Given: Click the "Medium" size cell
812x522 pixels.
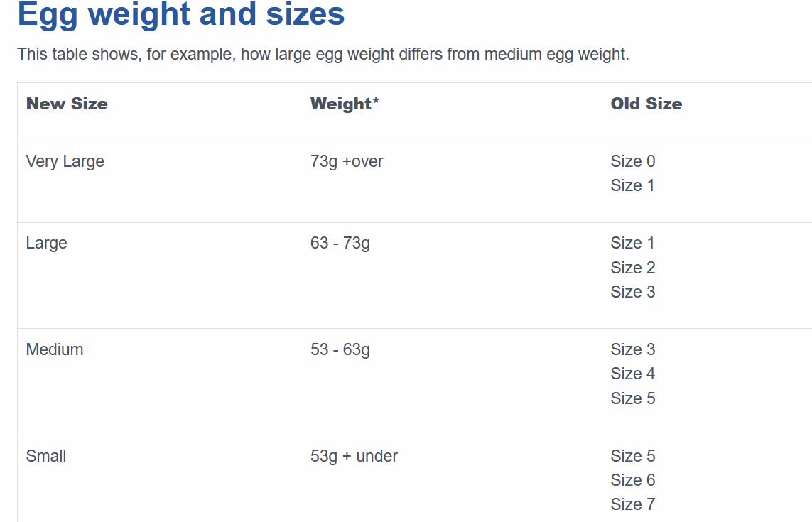Looking at the screenshot, I should tap(54, 350).
